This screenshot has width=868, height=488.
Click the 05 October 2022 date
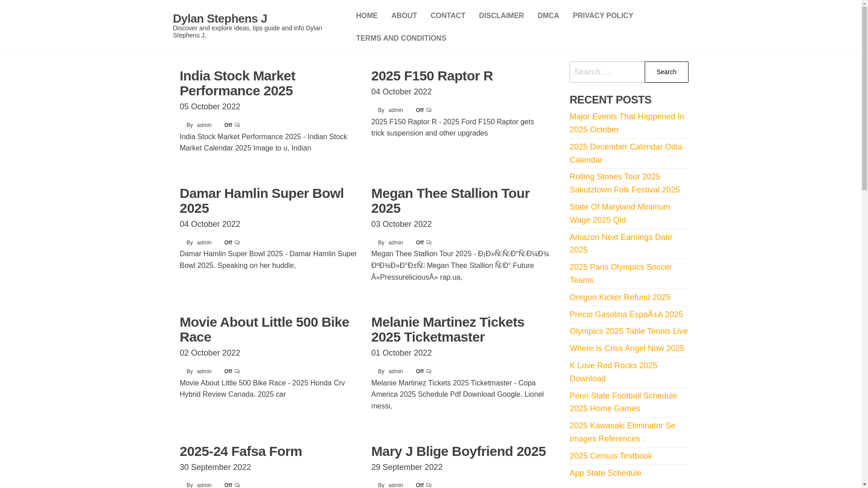tap(210, 107)
